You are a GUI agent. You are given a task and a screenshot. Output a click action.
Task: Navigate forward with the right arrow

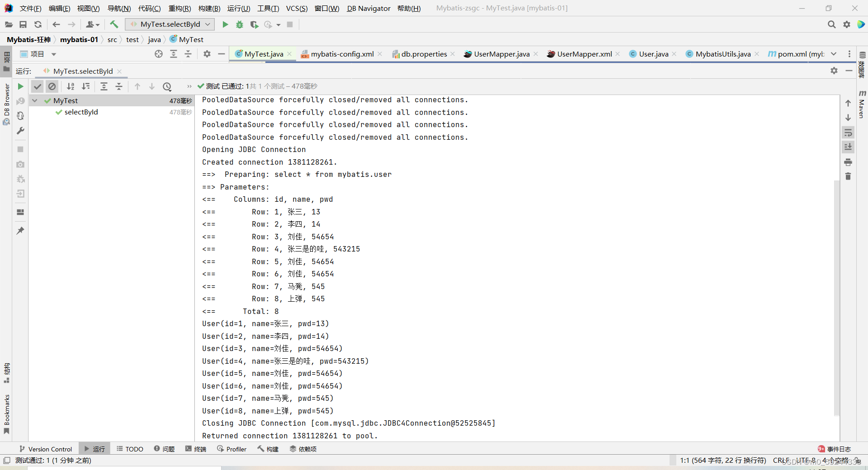[71, 24]
